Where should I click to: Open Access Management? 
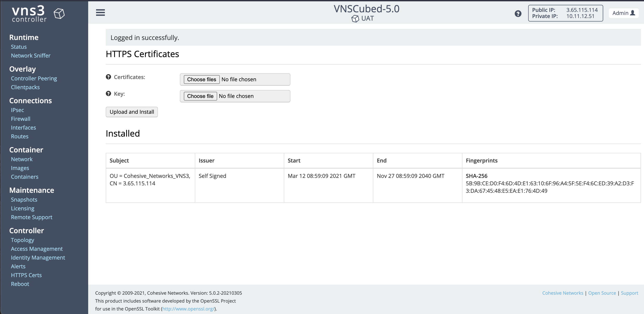point(37,249)
